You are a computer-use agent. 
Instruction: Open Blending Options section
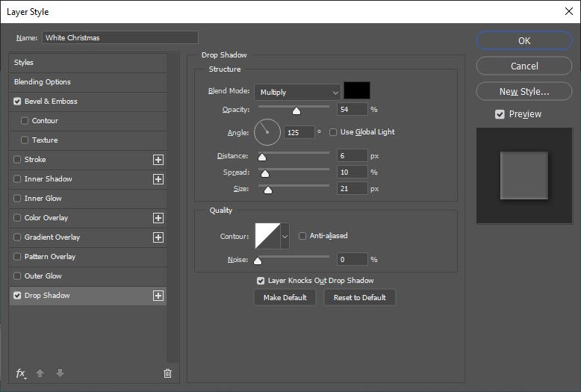88,82
